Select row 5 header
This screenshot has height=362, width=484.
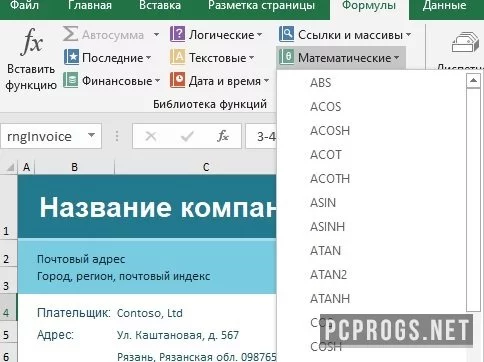(8, 333)
